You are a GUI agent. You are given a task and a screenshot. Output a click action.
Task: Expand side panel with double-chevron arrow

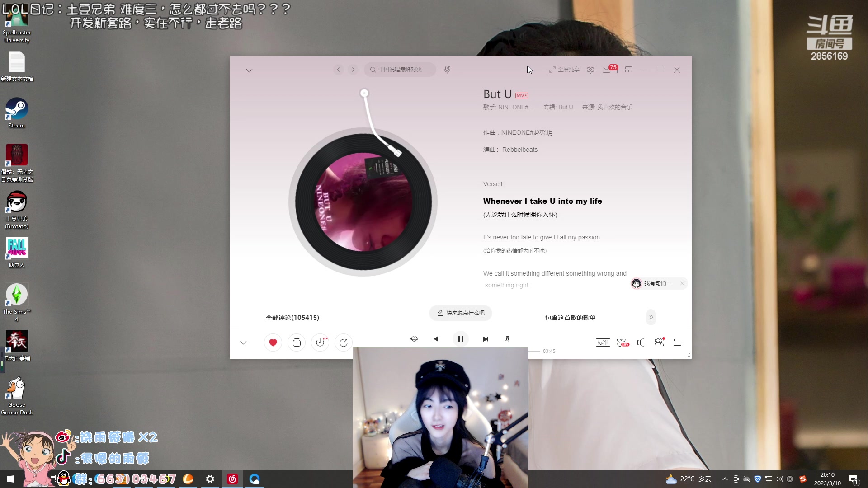click(651, 317)
